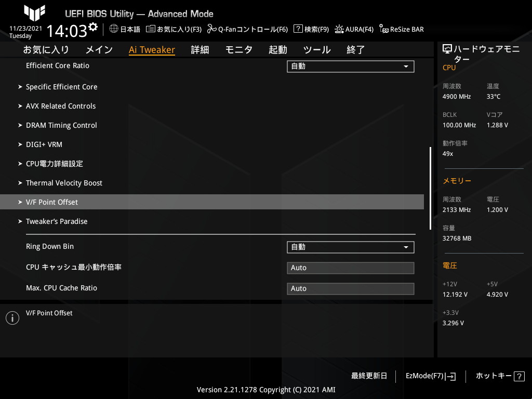532x399 pixels.
Task: Click the memory voltage 1.200 V value
Action: [x=497, y=210]
